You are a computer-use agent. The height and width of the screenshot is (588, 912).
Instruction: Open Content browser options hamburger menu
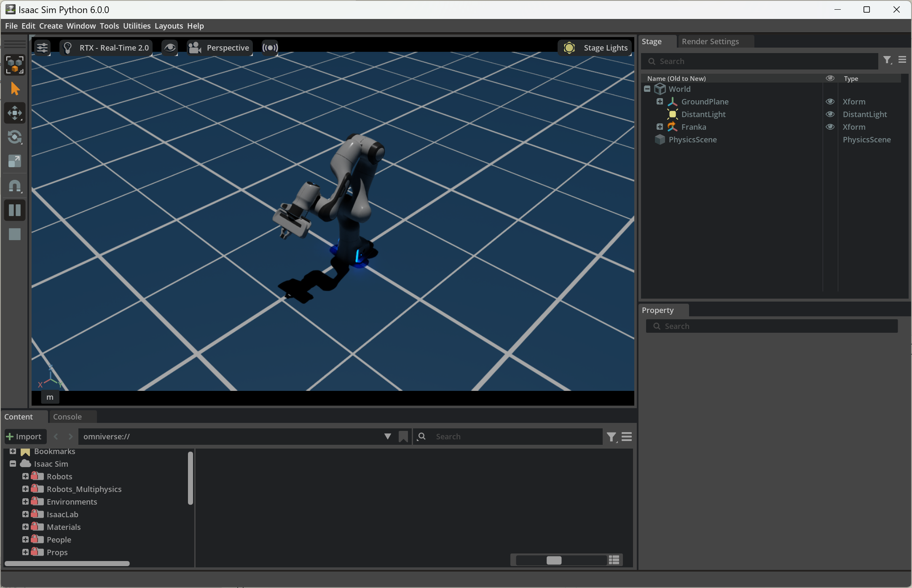pyautogui.click(x=627, y=437)
